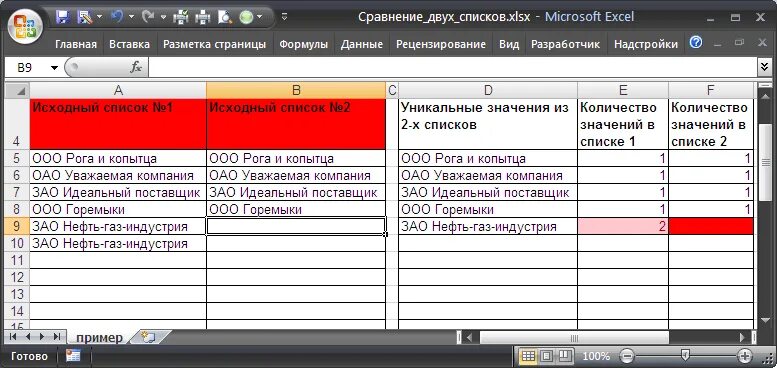Click the green round button in quick access
The height and width of the screenshot is (368, 777).
click(246, 17)
